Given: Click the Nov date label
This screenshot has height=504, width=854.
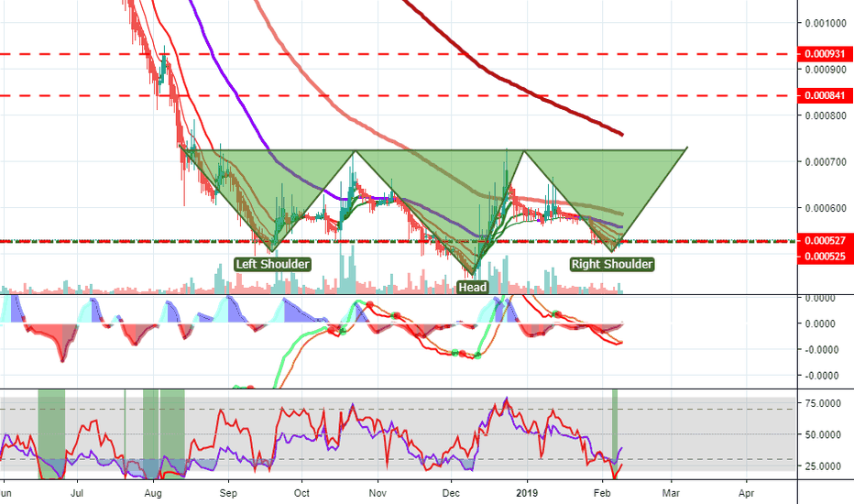Looking at the screenshot, I should pyautogui.click(x=378, y=493).
